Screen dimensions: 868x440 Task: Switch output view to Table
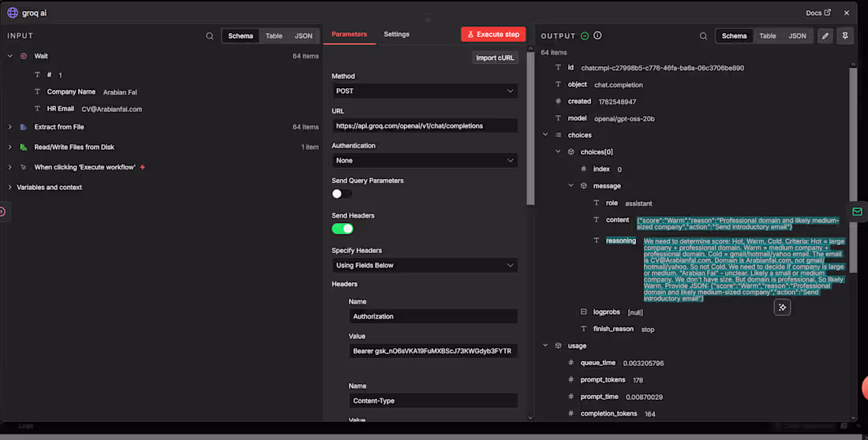click(767, 36)
